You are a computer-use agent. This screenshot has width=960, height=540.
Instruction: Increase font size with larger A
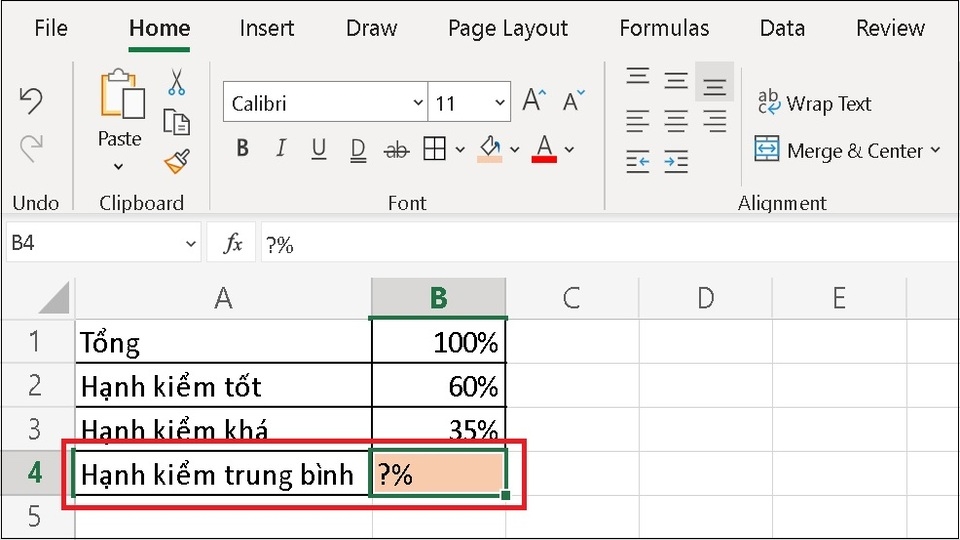[534, 100]
